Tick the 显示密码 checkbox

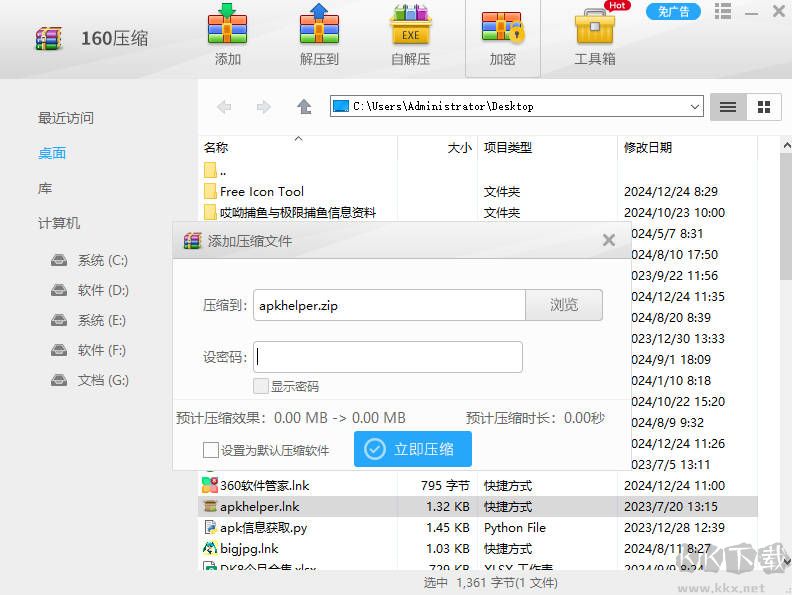pos(261,386)
